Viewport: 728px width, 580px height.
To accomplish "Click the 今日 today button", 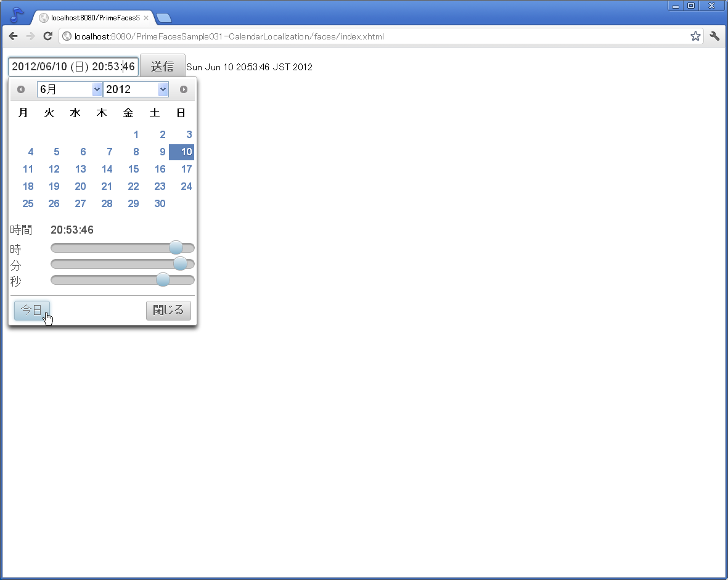I will click(x=31, y=310).
